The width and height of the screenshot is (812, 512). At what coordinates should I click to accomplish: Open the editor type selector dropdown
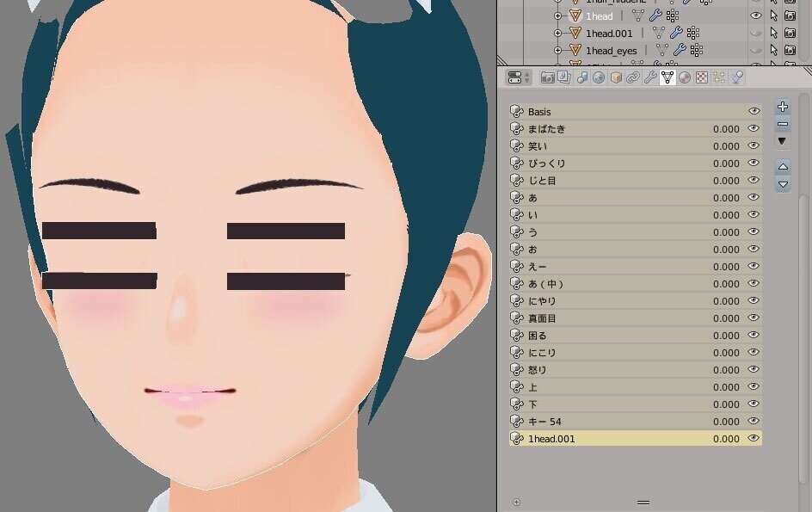(519, 77)
